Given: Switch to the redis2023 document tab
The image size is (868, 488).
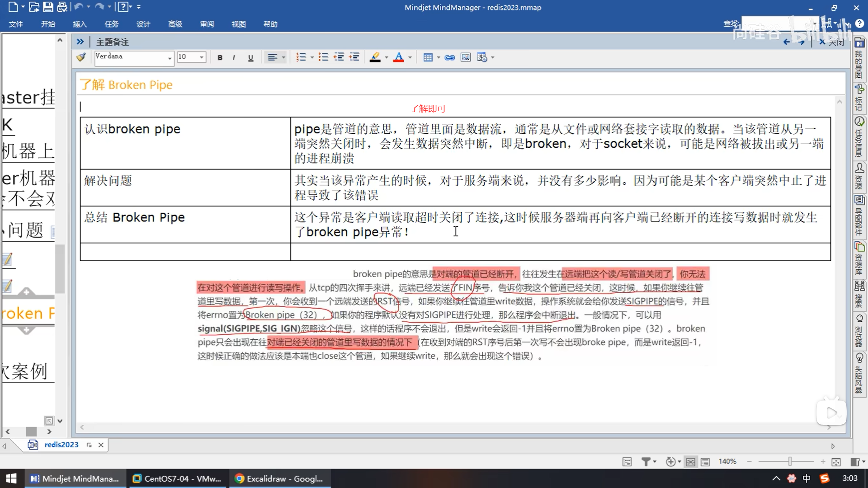Looking at the screenshot, I should click(61, 445).
